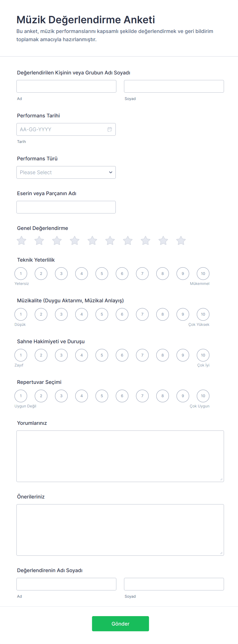Choose 5 for Müzikalite rating
This screenshot has height=644, width=238.
[102, 314]
